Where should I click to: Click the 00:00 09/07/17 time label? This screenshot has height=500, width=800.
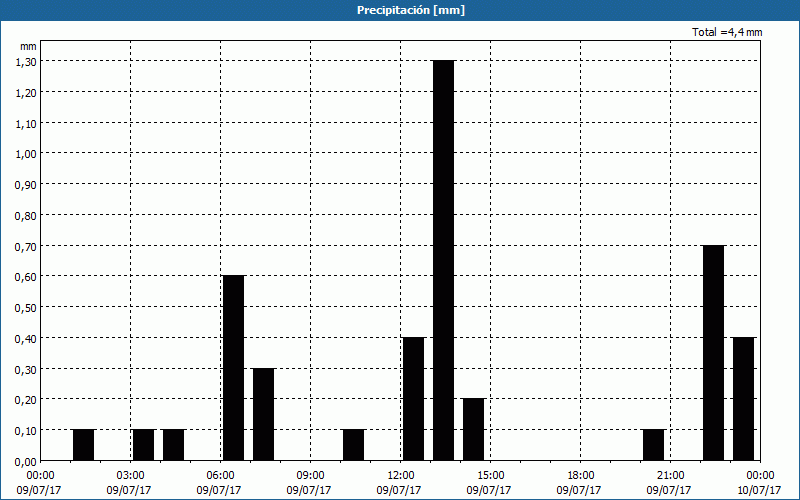coord(39,483)
